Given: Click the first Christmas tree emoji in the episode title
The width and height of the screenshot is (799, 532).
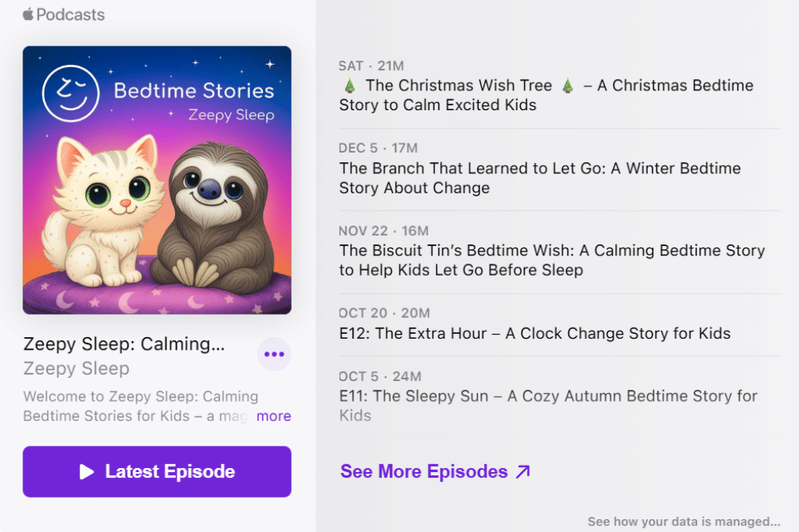Looking at the screenshot, I should pyautogui.click(x=349, y=85).
